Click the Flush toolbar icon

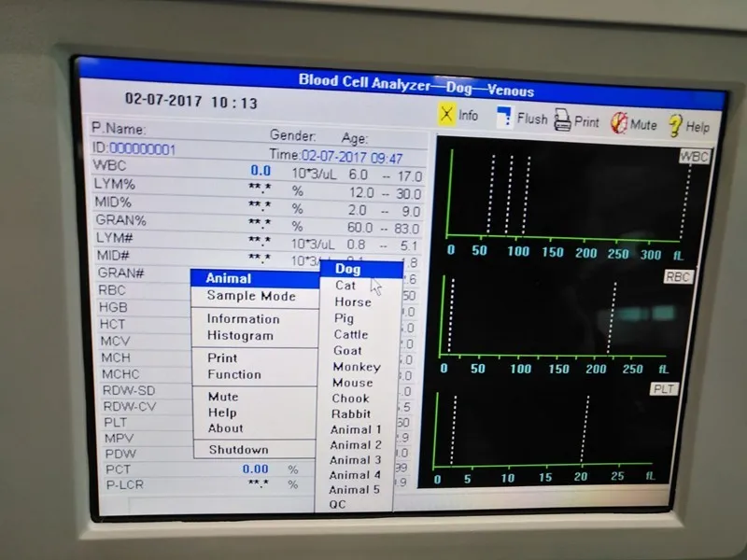tap(503, 118)
